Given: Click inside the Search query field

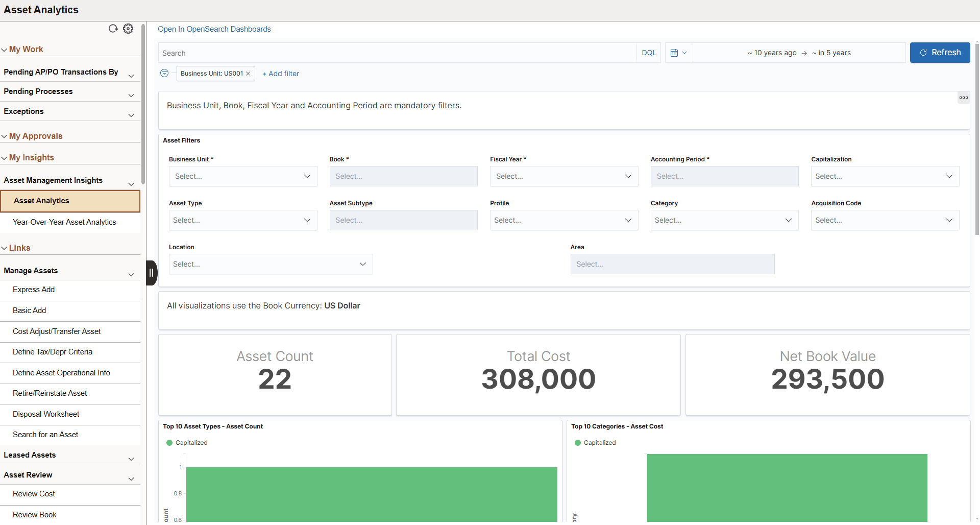Looking at the screenshot, I should pos(357,53).
